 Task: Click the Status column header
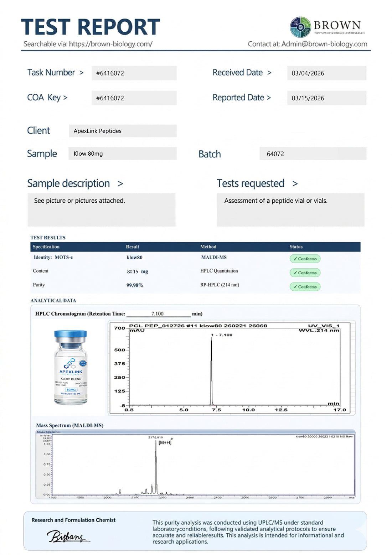(296, 247)
